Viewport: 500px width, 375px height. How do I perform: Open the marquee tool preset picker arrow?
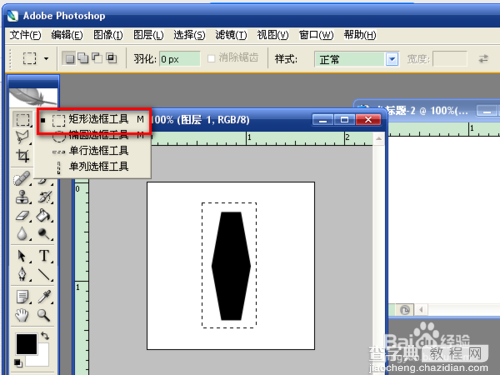click(x=46, y=59)
